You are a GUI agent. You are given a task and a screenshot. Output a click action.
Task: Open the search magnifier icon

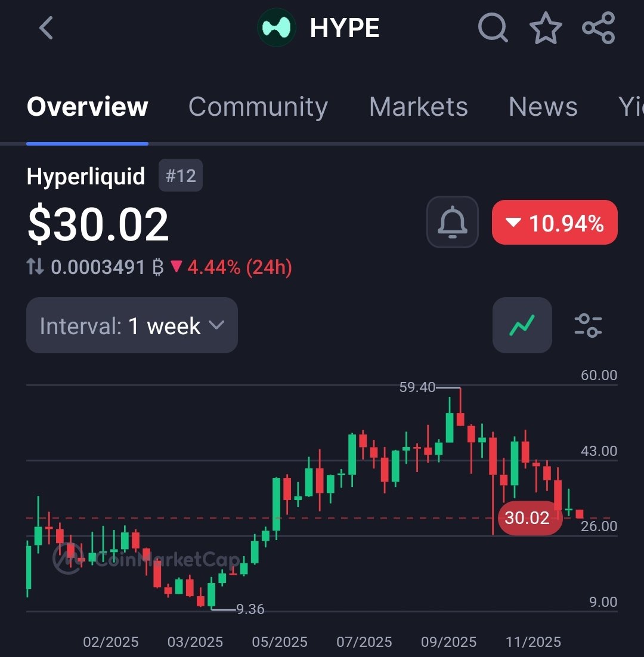tap(493, 28)
